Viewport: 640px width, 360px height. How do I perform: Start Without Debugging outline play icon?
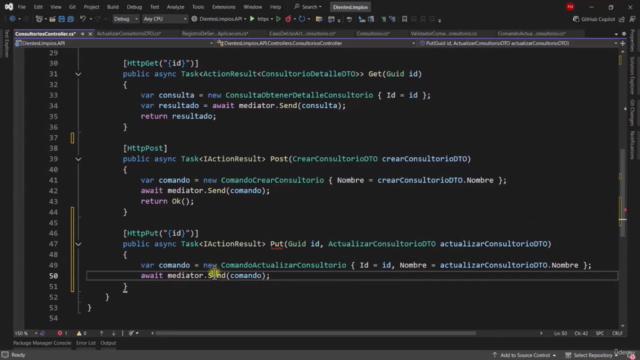pos(278,19)
